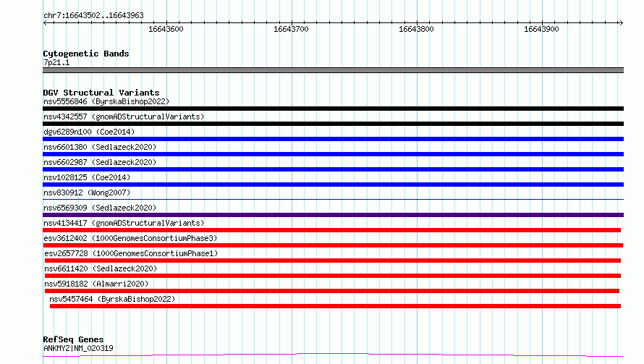The image size is (644, 364).
Task: Click the nsv5556846 (ByrskaBishop2022) variant label
Action: pyautogui.click(x=106, y=101)
